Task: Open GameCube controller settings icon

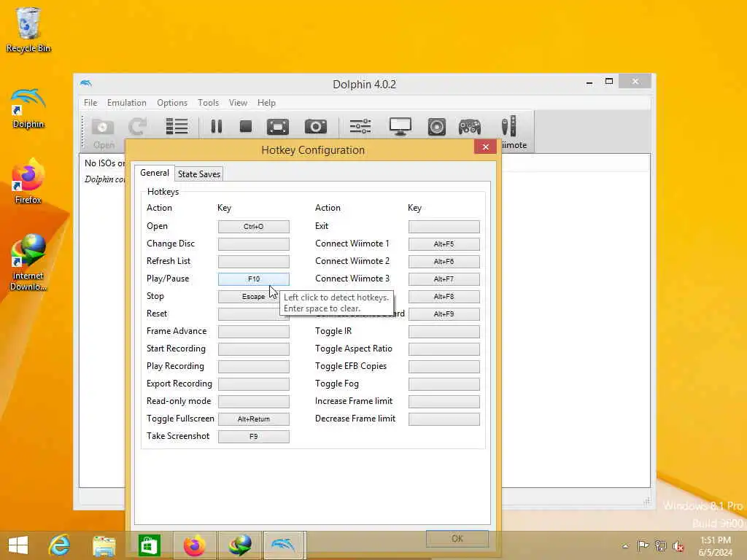Action: click(x=470, y=127)
